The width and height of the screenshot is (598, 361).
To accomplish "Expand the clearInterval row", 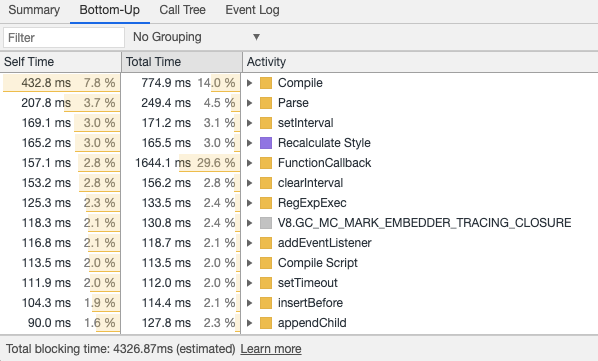I will pos(249,183).
